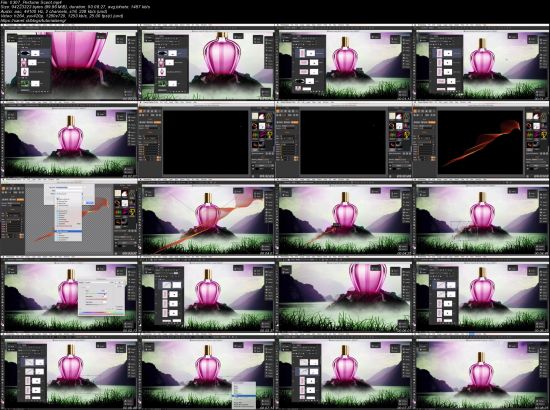Select the frame with a red ribbon on black canvas
550x410 pixels.
(481, 140)
